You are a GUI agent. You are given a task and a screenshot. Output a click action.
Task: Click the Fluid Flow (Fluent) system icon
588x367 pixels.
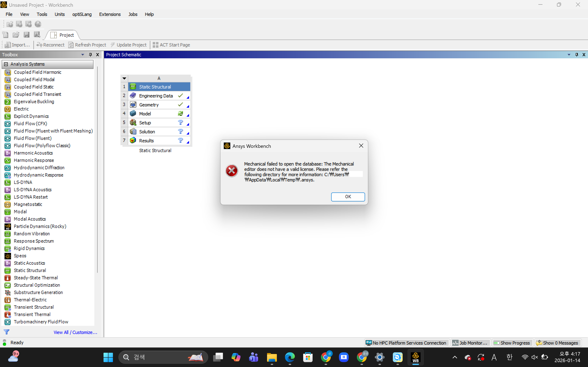[x=8, y=138]
